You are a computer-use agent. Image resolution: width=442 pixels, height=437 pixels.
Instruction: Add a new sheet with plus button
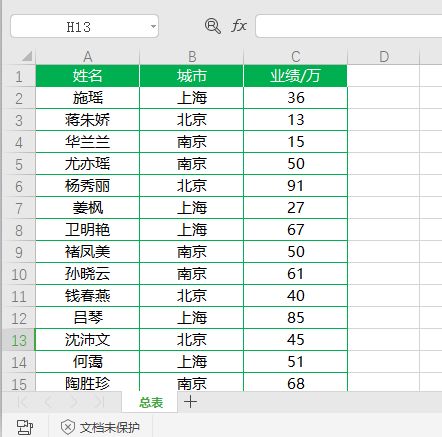(190, 402)
